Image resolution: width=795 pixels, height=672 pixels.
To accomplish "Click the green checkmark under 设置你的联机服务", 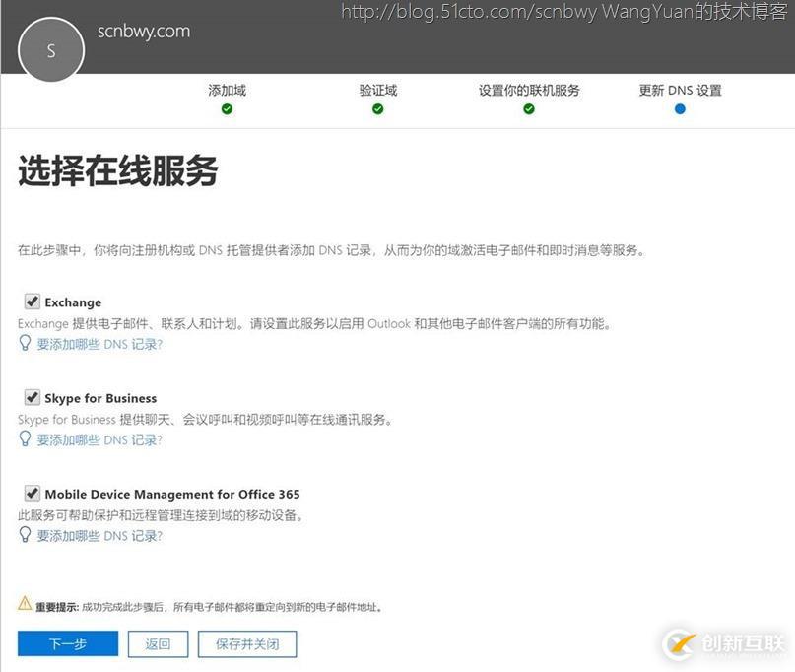I will [529, 109].
